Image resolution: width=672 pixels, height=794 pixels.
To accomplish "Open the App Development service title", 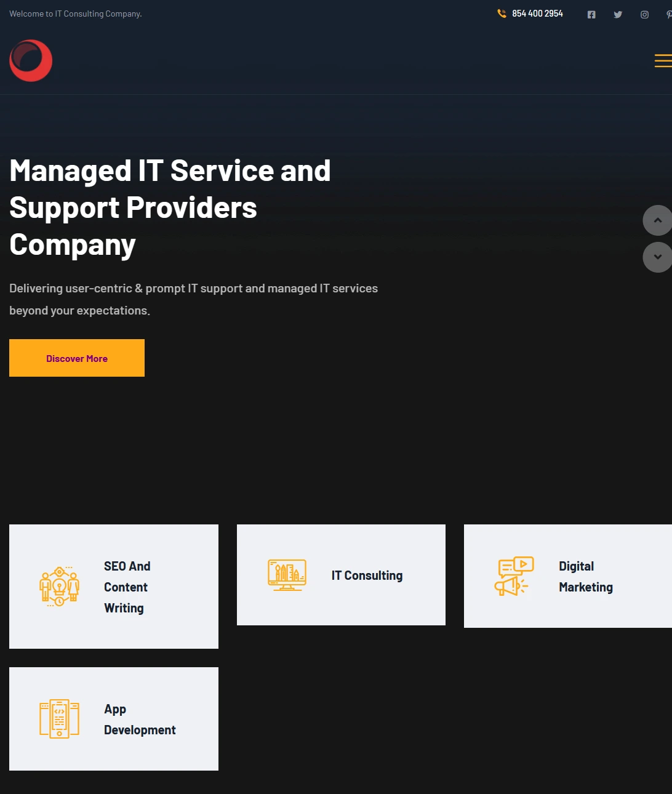I will [x=140, y=719].
